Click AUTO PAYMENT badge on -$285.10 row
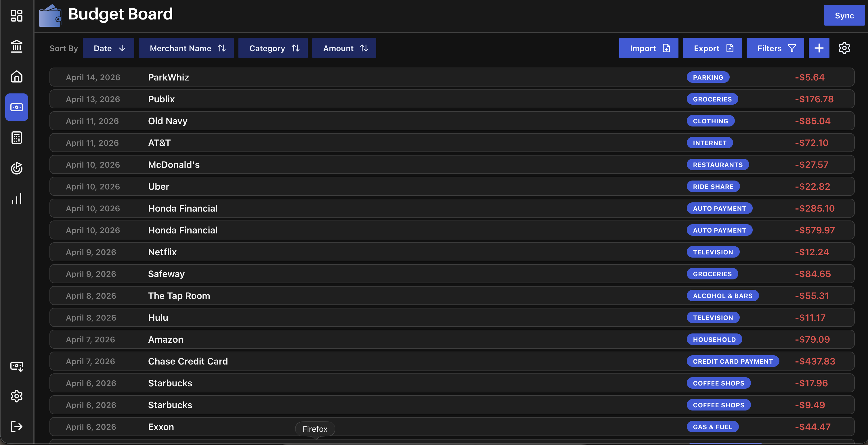 click(x=719, y=208)
